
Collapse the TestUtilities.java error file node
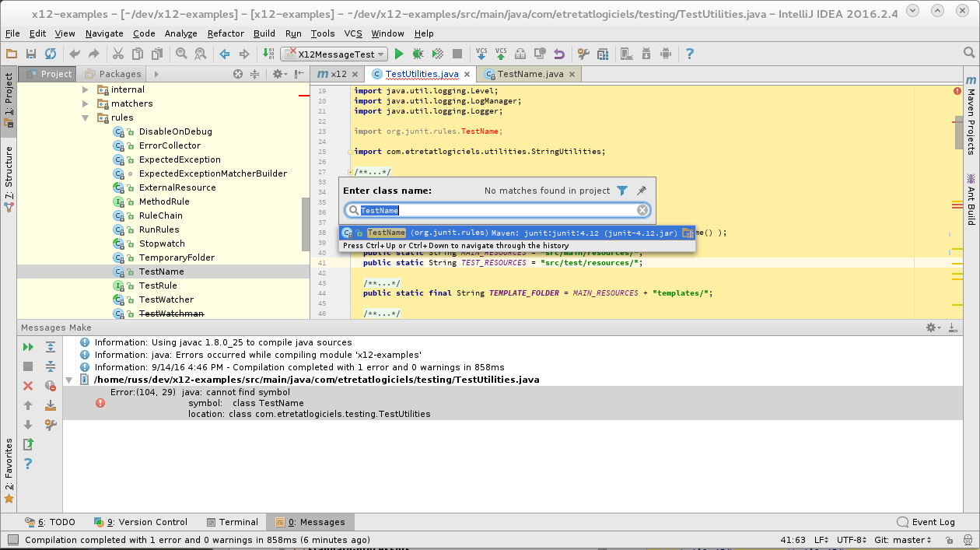click(70, 380)
